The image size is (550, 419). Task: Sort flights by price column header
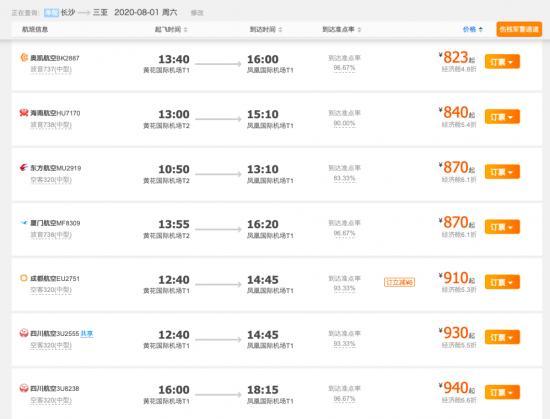pyautogui.click(x=473, y=29)
